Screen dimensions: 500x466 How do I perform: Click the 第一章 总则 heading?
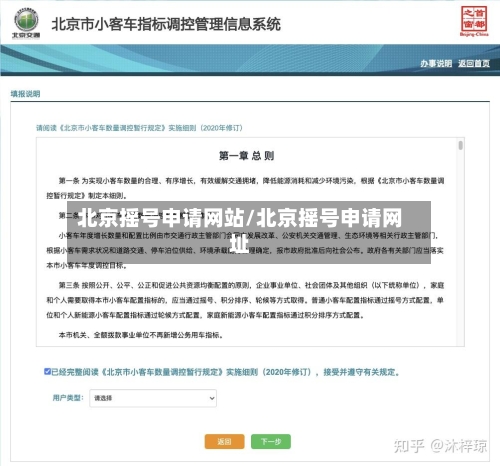247,156
